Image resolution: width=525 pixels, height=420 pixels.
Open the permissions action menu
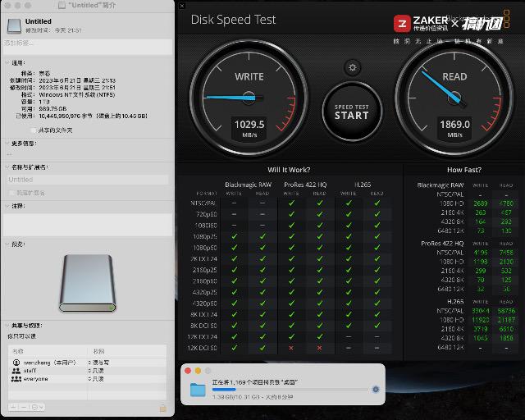coord(36,407)
